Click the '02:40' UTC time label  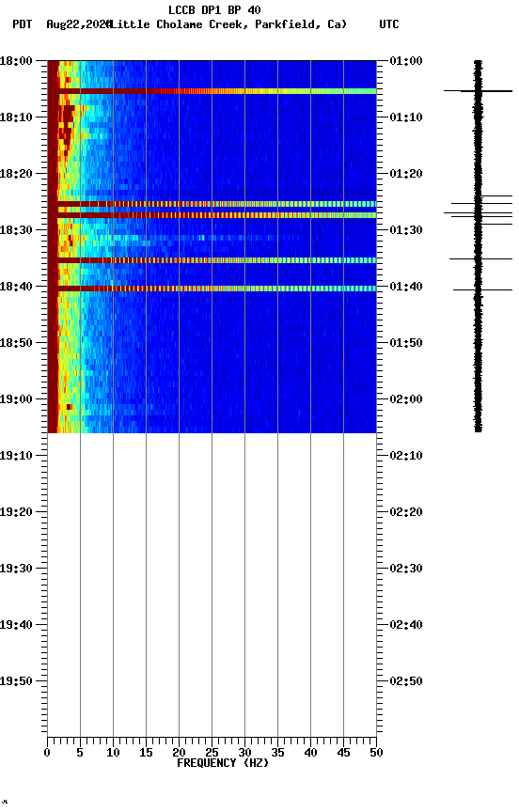[x=406, y=625]
